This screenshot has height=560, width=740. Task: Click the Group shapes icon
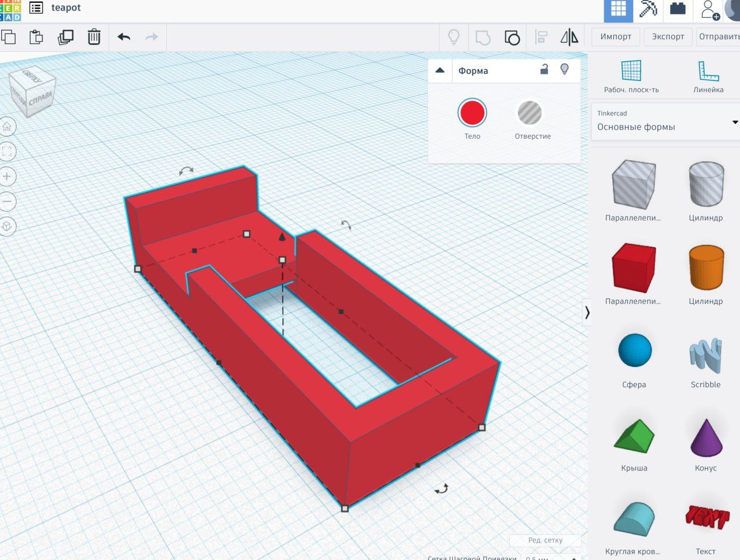pyautogui.click(x=483, y=38)
